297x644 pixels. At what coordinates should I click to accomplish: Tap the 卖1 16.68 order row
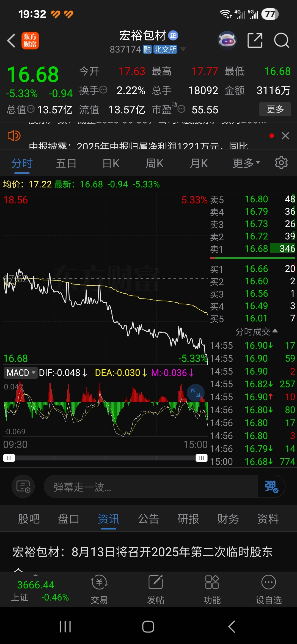click(x=252, y=249)
